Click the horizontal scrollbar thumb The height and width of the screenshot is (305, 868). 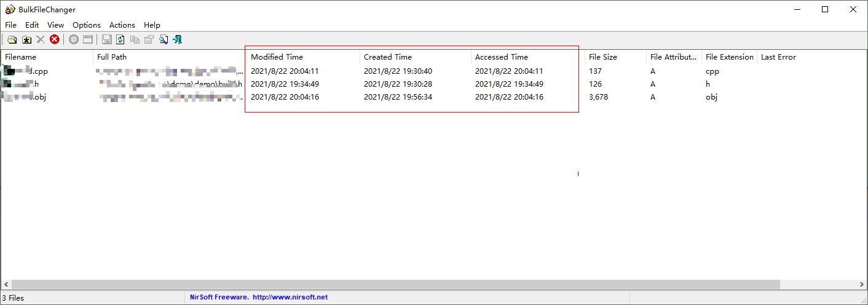(x=395, y=285)
